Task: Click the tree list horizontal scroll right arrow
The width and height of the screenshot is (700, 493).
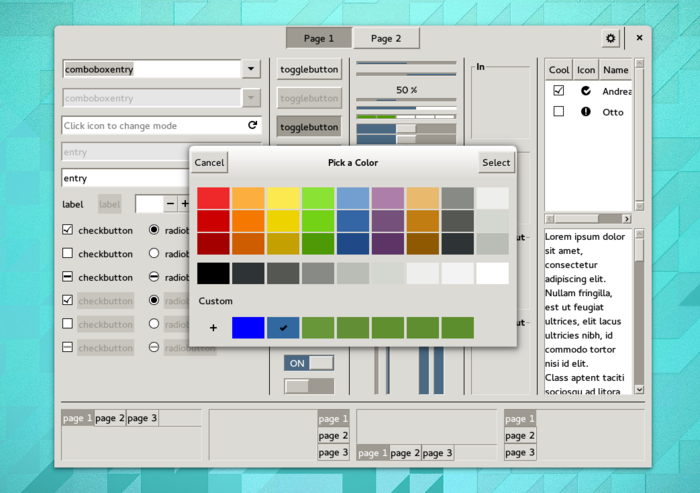Action: pyautogui.click(x=627, y=219)
